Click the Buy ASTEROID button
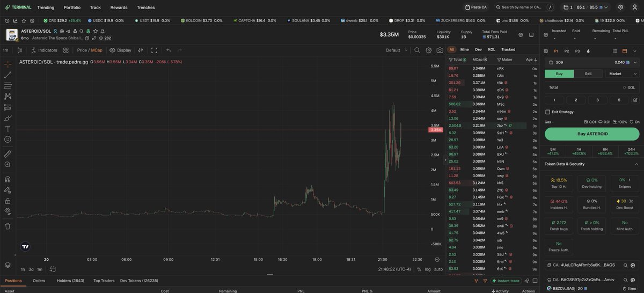The image size is (644, 293). pyautogui.click(x=592, y=134)
